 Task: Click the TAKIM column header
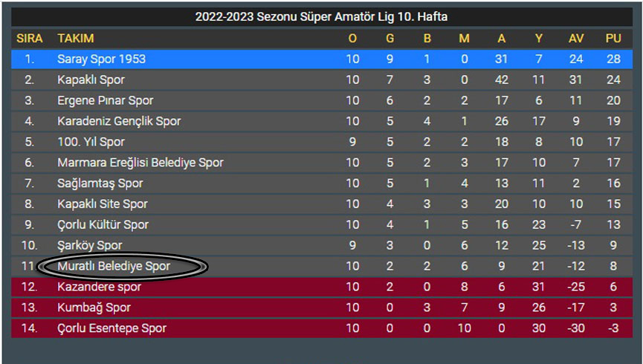tap(76, 38)
